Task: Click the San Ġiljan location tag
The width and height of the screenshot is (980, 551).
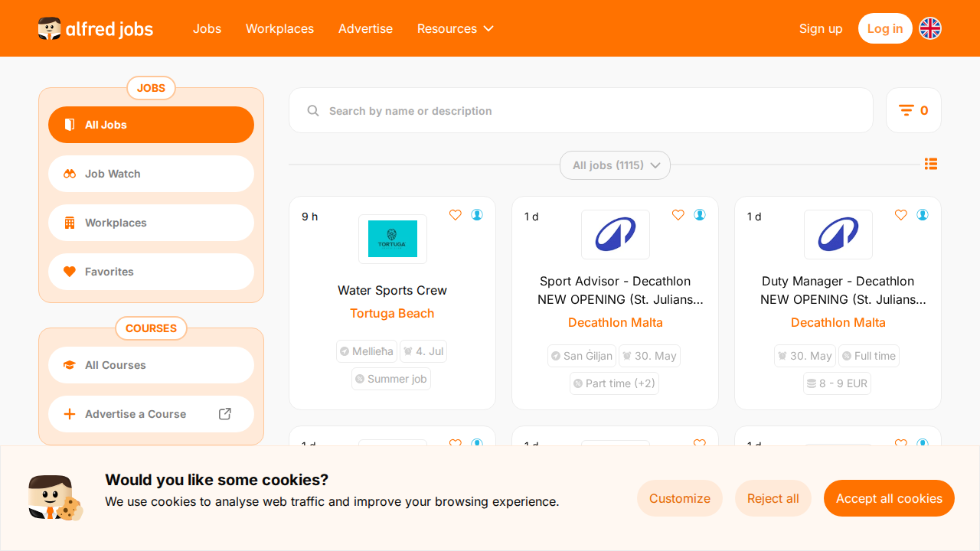Action: (582, 356)
